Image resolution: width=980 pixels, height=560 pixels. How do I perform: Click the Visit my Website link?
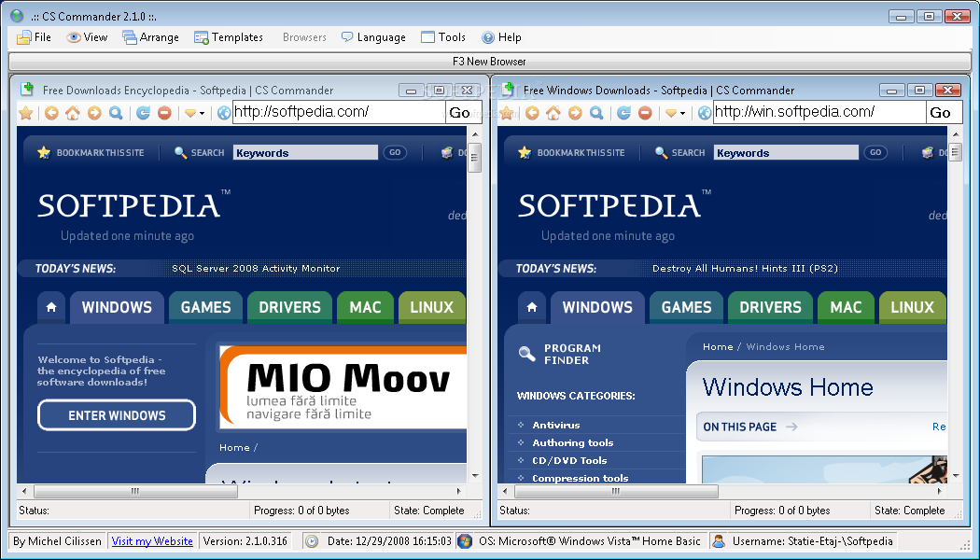pos(152,541)
